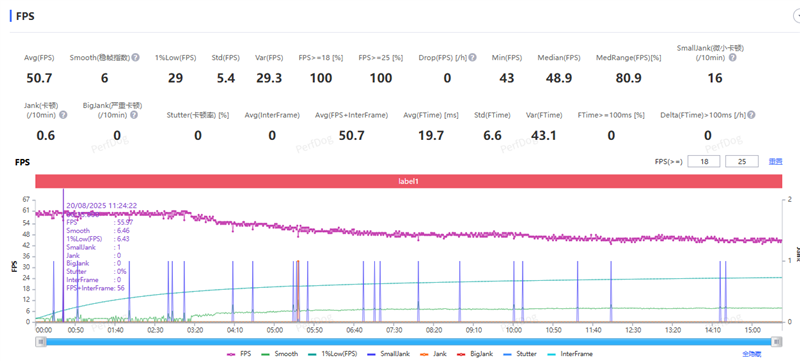Click the 15:00 label on the time axis
The width and height of the screenshot is (800, 361).
coord(753,330)
